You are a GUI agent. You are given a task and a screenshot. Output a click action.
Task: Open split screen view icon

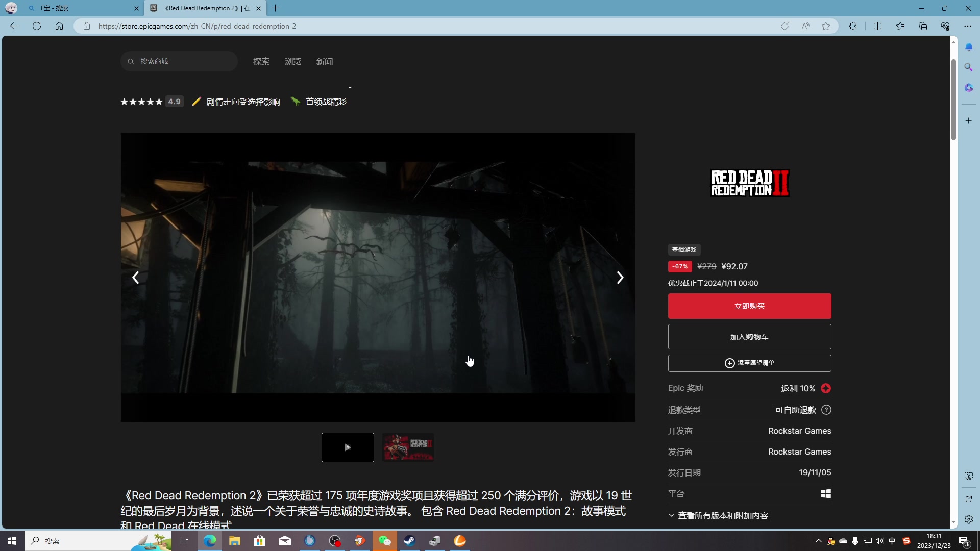pos(878,26)
